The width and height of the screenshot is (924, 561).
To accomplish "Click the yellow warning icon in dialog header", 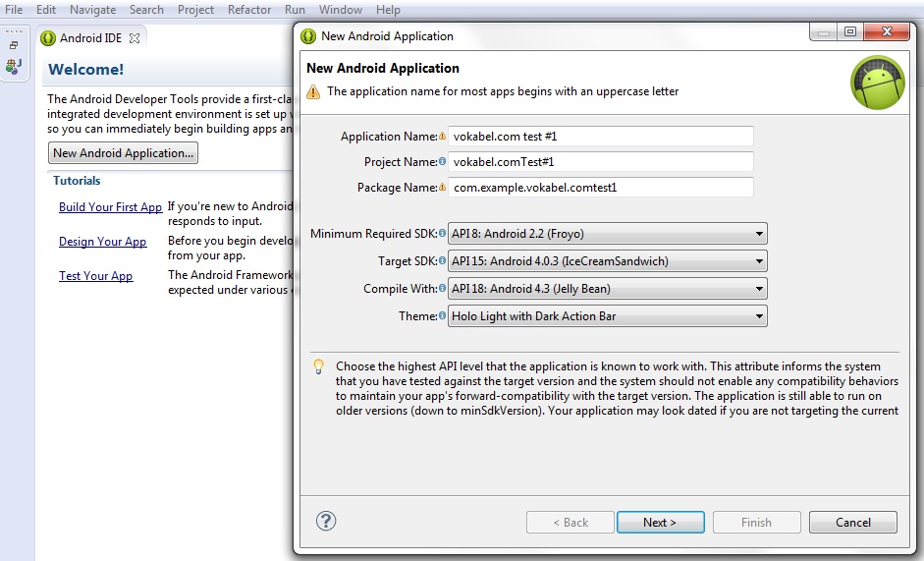I will click(313, 92).
